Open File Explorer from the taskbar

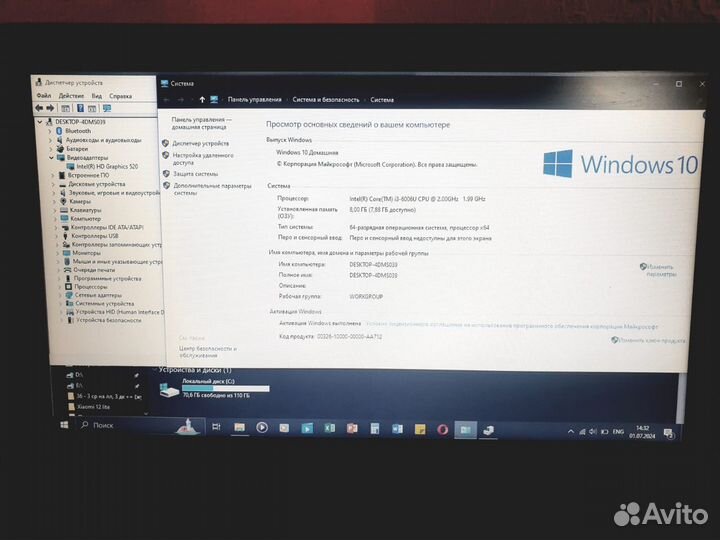pos(239,428)
